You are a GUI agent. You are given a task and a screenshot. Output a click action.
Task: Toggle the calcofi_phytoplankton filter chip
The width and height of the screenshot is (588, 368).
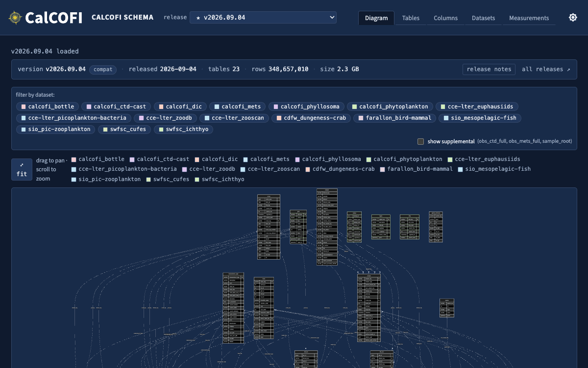(390, 106)
